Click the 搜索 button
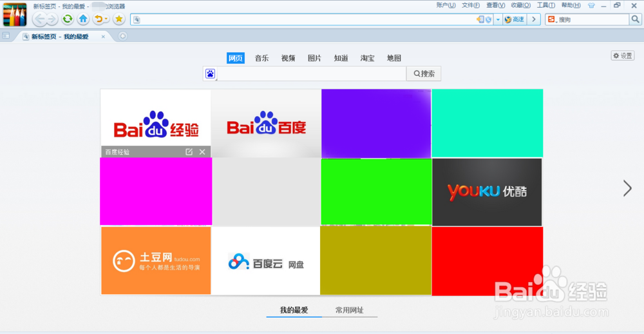Image resolution: width=644 pixels, height=334 pixels. (x=424, y=74)
